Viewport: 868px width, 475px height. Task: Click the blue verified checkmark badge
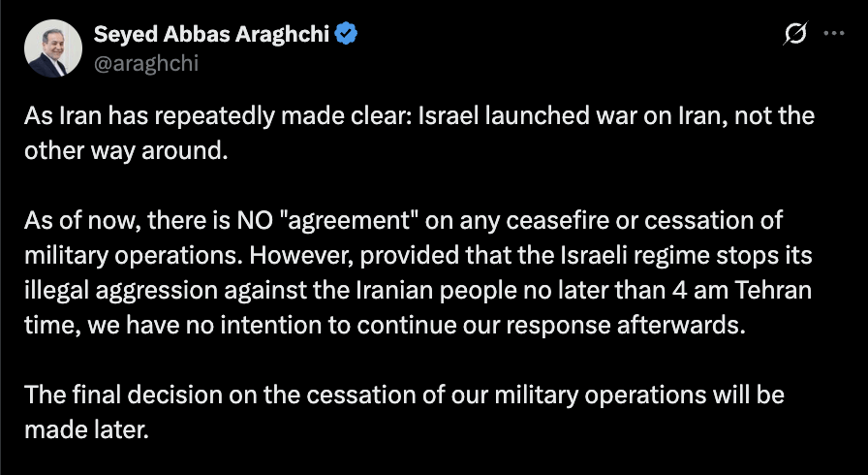[347, 34]
